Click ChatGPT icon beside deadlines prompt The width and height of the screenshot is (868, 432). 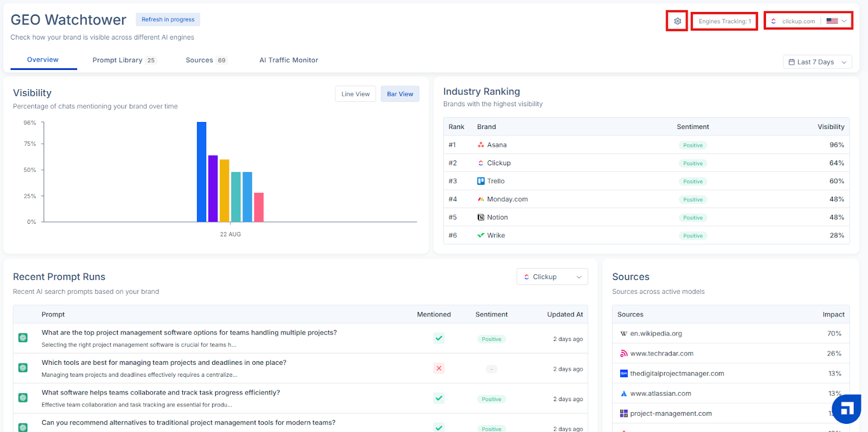[23, 368]
